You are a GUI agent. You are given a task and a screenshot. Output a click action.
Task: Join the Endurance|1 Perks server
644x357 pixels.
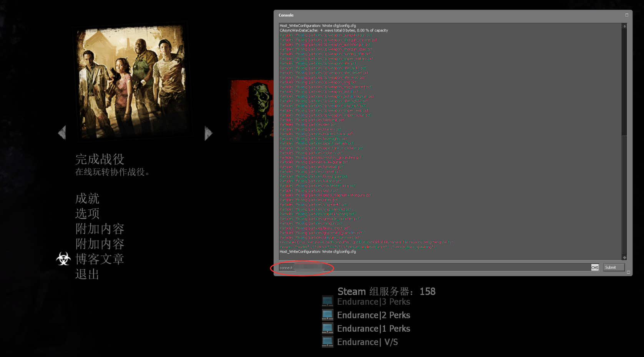point(373,329)
